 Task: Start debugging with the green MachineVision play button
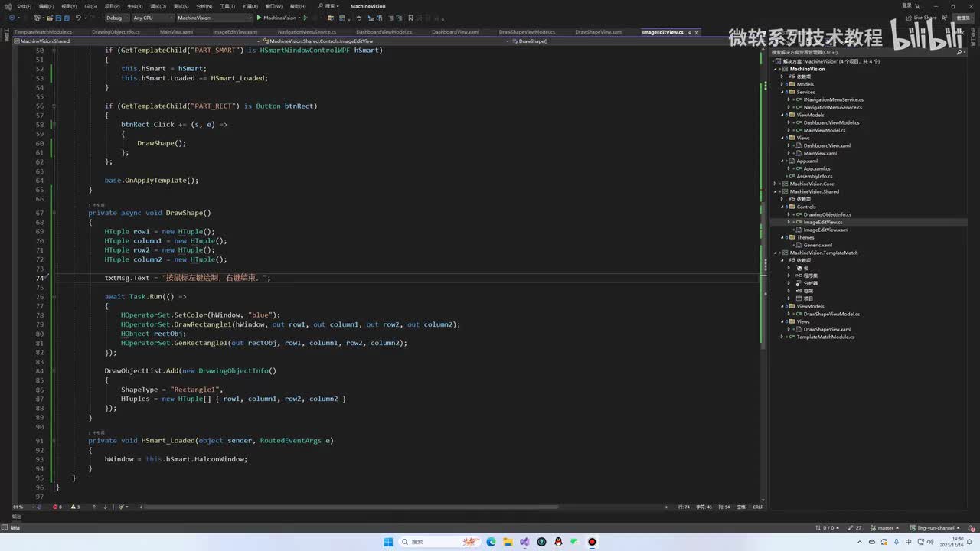pyautogui.click(x=276, y=18)
